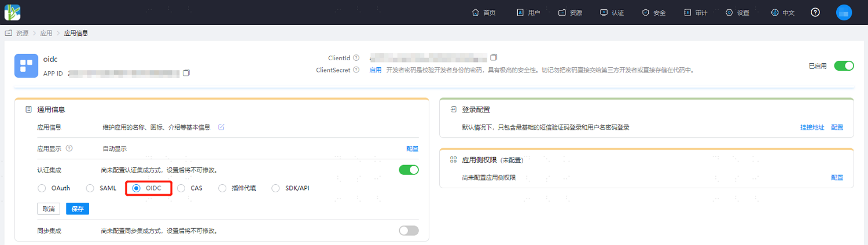Click the ClientId info icon
The width and height of the screenshot is (868, 245).
click(x=356, y=58)
